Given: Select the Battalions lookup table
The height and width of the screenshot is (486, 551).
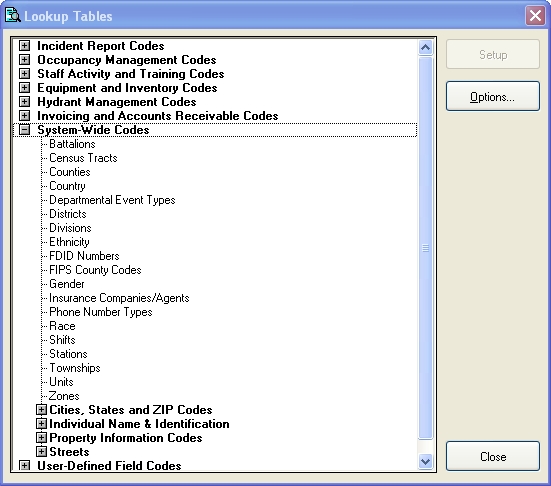Looking at the screenshot, I should [x=72, y=144].
